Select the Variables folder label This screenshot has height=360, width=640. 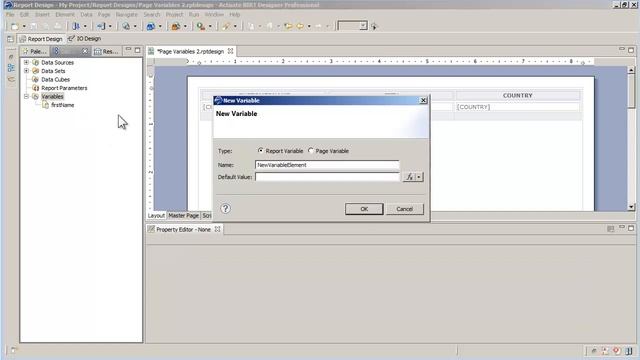tap(52, 97)
